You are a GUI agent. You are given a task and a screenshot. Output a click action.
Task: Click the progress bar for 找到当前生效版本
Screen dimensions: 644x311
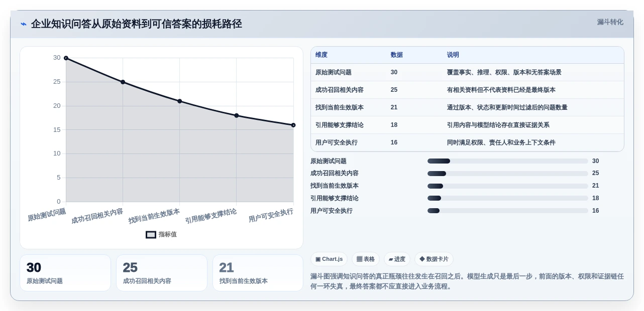508,186
